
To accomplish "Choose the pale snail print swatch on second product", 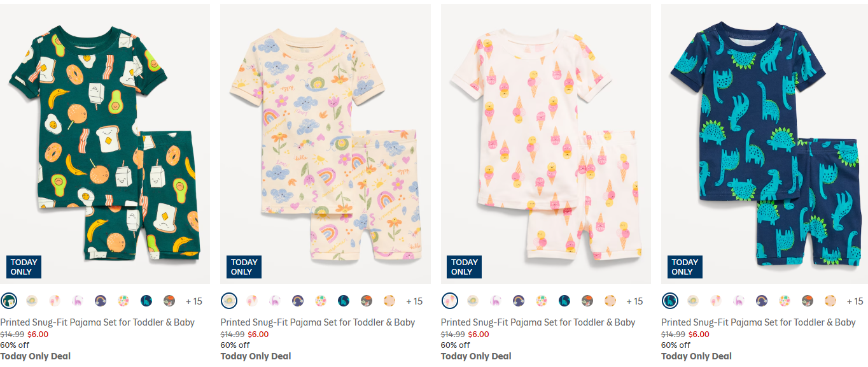I will [x=229, y=300].
